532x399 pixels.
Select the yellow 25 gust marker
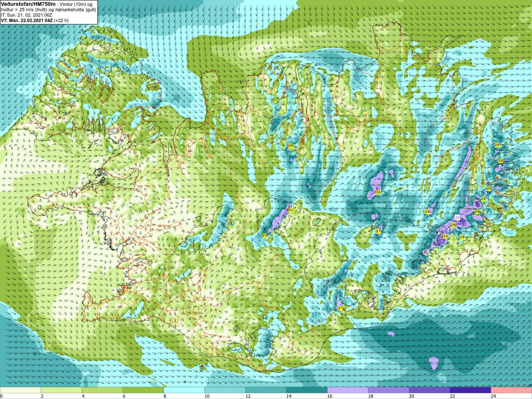[265, 235]
